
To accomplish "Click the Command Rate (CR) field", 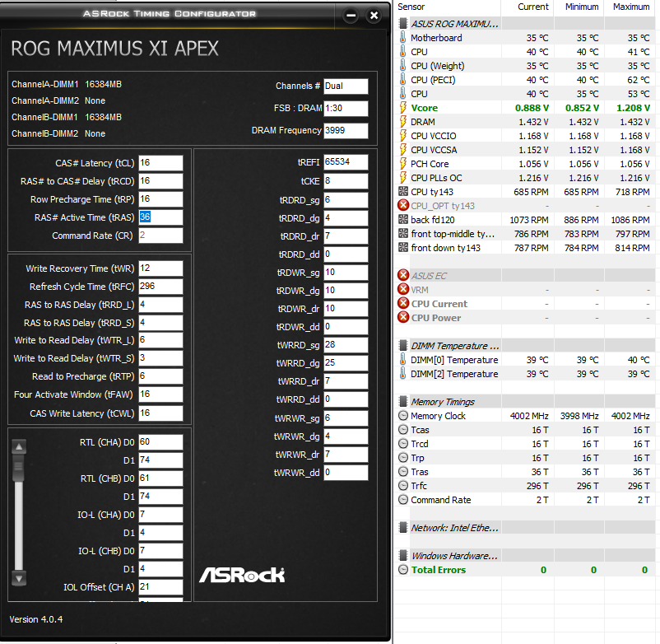I will point(160,236).
